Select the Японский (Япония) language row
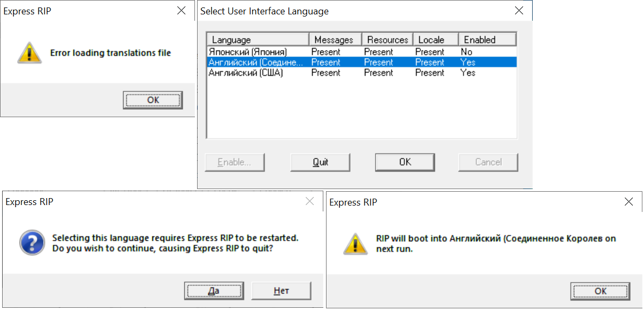The image size is (644, 311). 361,52
